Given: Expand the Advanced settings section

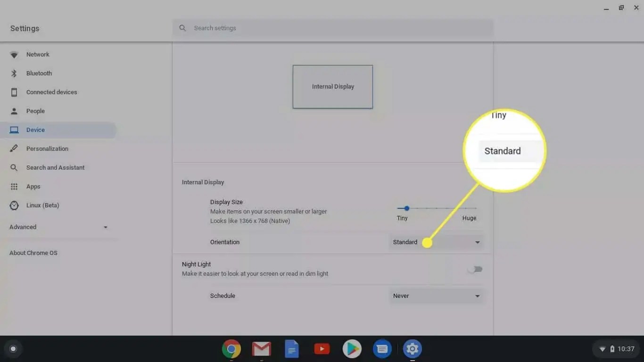Looking at the screenshot, I should [x=23, y=227].
